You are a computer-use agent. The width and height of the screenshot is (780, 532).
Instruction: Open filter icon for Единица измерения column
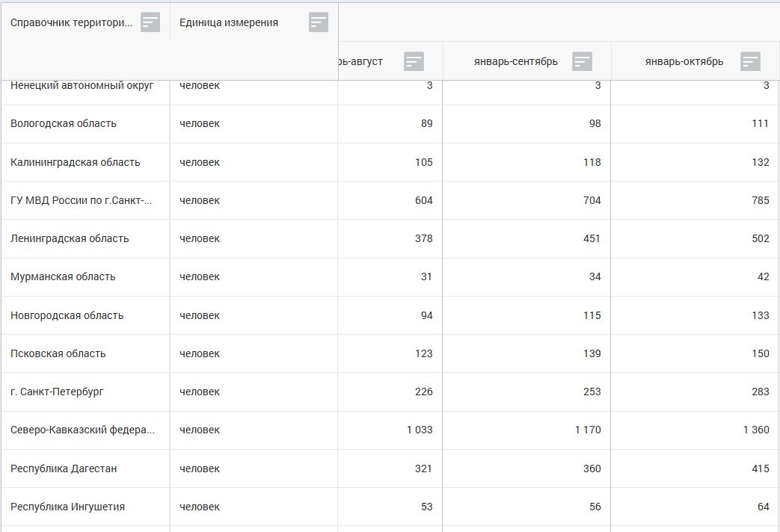pos(319,22)
